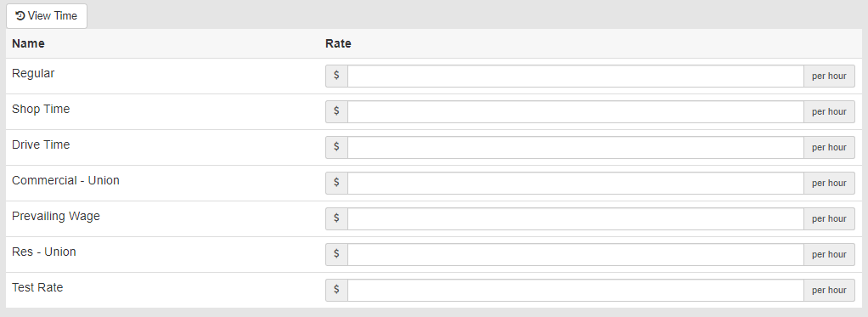Click the Name column header
This screenshot has width=868, height=317.
(28, 43)
